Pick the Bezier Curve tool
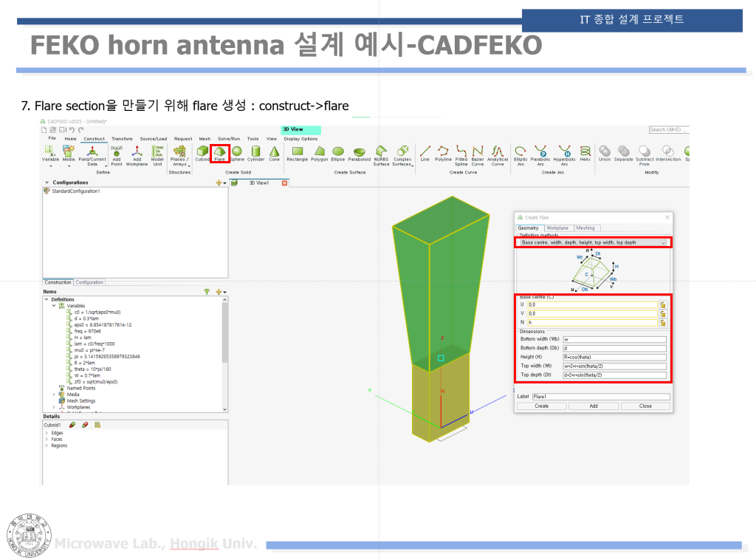The width and height of the screenshot is (756, 560). (x=478, y=156)
